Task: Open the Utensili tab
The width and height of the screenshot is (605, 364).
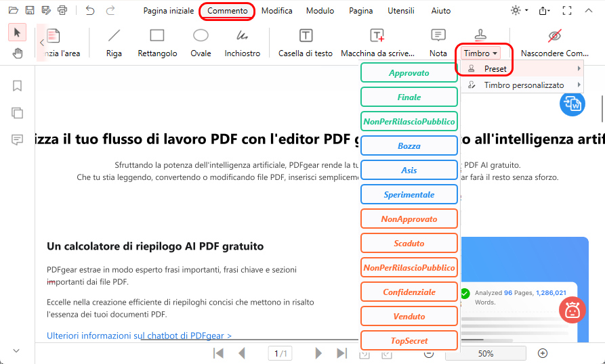Action: 401,11
